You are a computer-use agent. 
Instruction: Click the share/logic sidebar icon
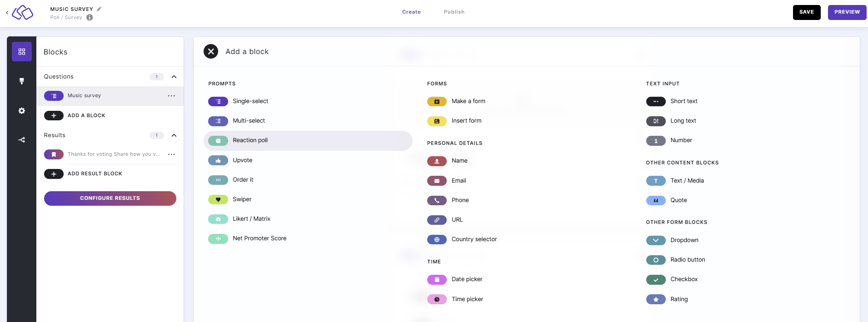tap(22, 140)
